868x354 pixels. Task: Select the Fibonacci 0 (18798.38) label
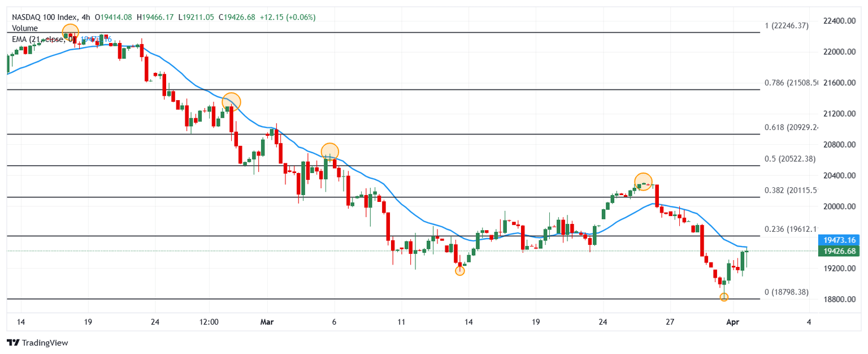coord(786,292)
